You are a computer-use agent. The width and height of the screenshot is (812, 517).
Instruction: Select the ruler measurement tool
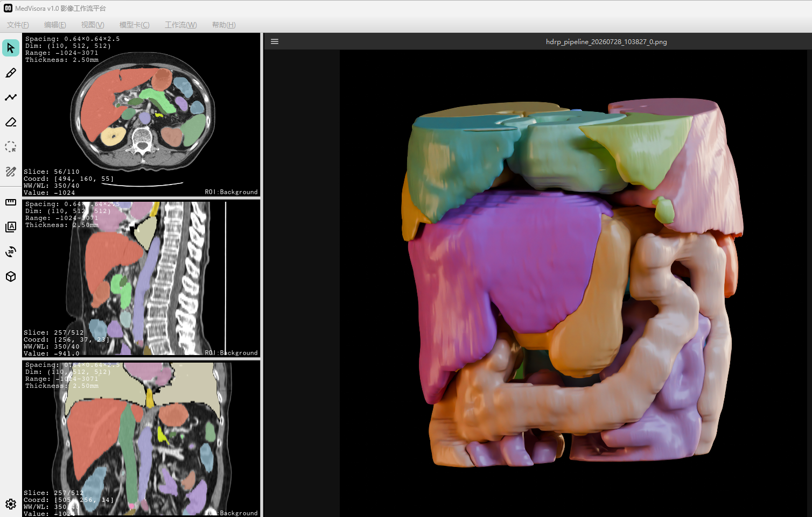pyautogui.click(x=11, y=202)
